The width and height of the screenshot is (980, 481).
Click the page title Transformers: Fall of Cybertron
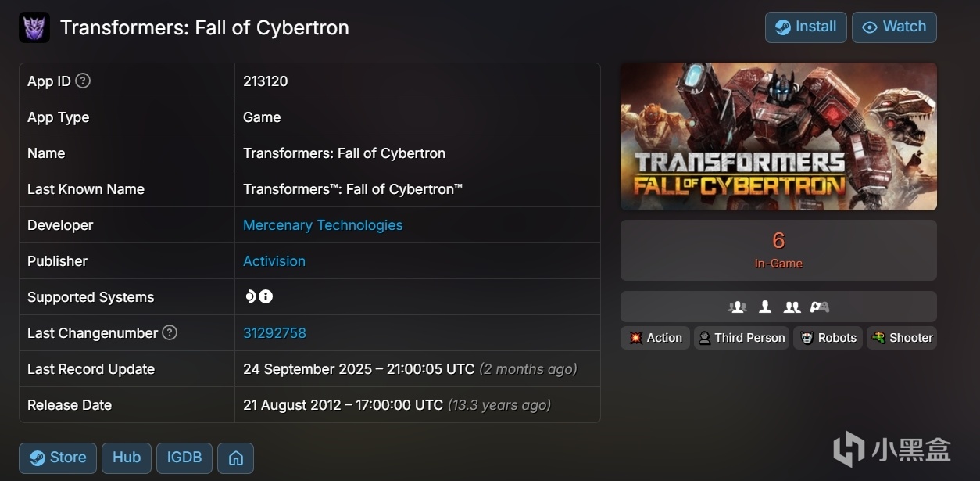click(x=205, y=27)
